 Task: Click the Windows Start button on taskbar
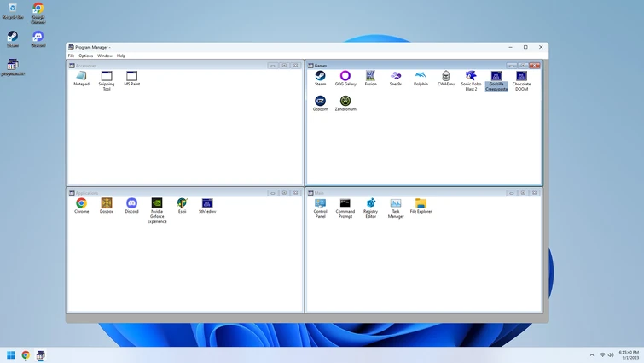coord(11,355)
